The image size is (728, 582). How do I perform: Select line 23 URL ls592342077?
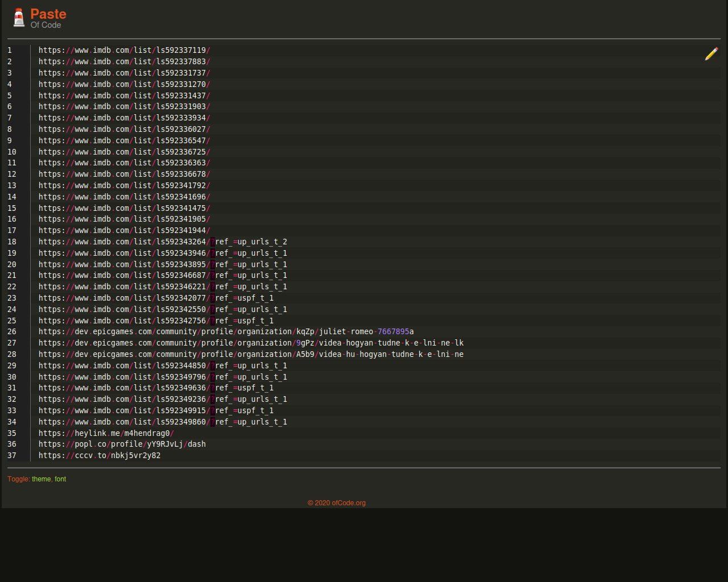coord(156,298)
